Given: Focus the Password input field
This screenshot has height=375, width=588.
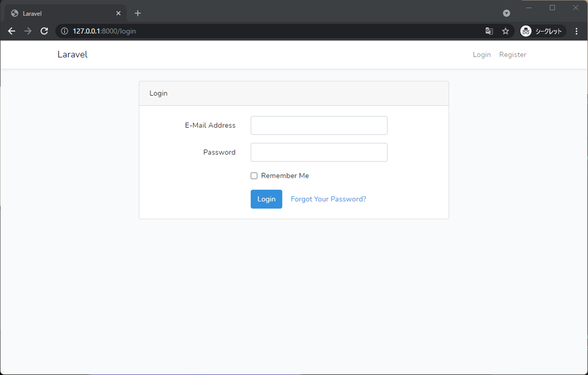Looking at the screenshot, I should tap(319, 152).
